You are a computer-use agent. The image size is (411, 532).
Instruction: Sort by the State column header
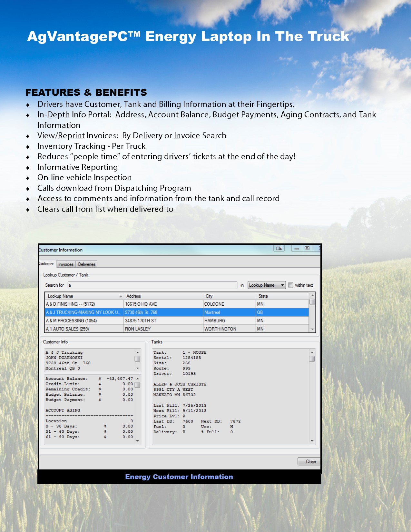pos(282,296)
